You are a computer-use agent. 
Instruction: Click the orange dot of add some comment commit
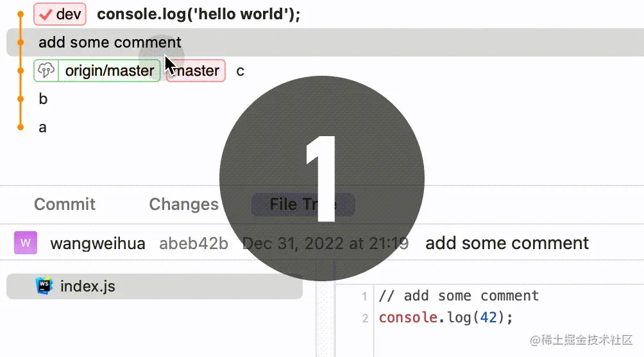click(x=21, y=42)
